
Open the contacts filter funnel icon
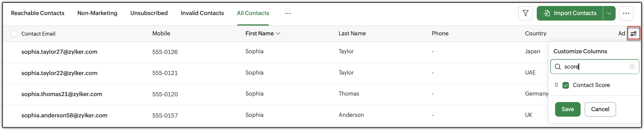(x=525, y=13)
